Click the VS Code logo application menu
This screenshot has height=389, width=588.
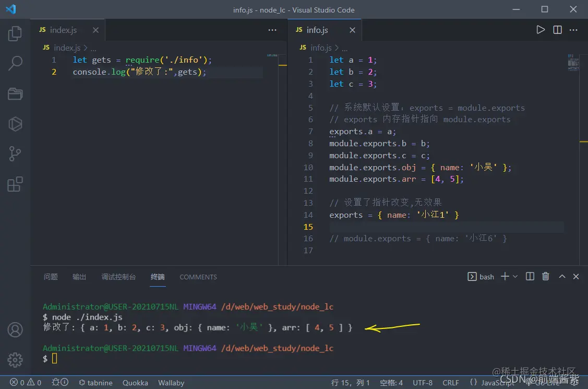(11, 9)
